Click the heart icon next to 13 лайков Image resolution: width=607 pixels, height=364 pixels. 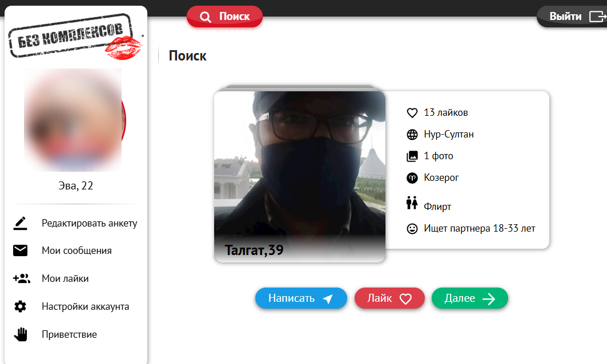(412, 113)
